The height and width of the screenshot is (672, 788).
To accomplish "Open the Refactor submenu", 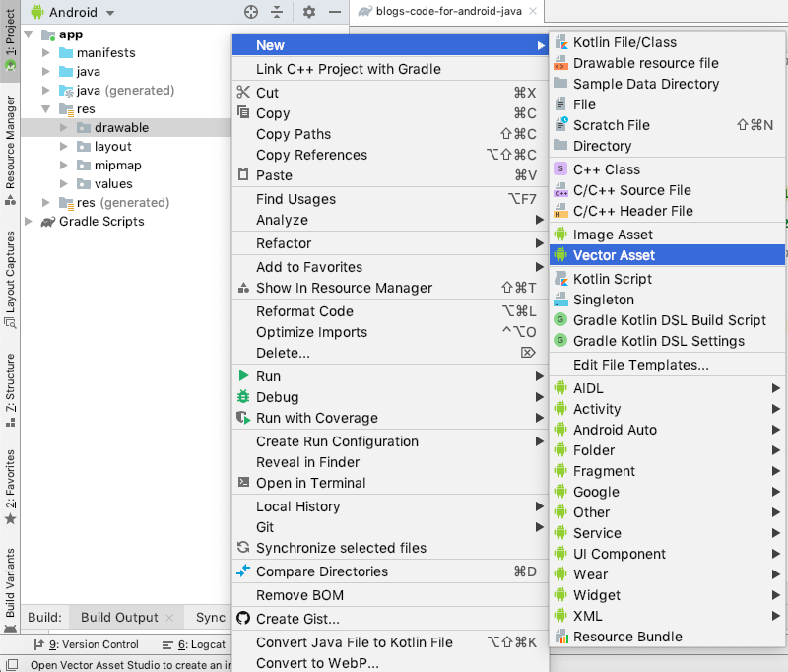I will point(390,243).
